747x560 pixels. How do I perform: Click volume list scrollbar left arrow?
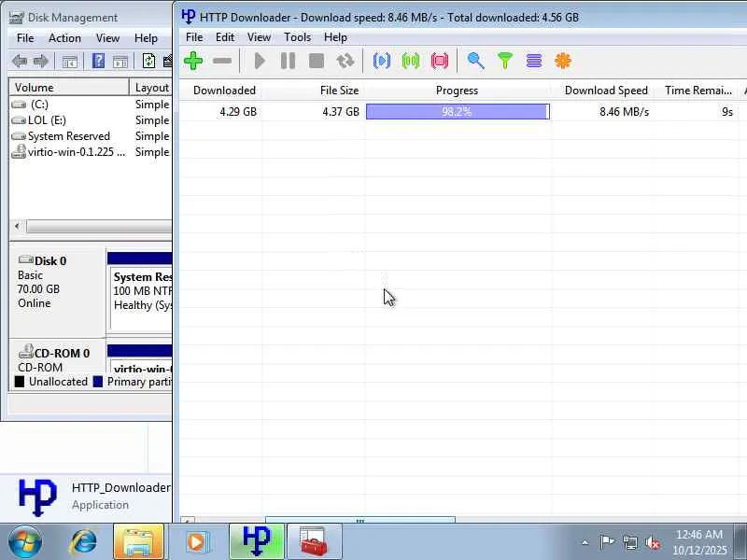coord(17,226)
